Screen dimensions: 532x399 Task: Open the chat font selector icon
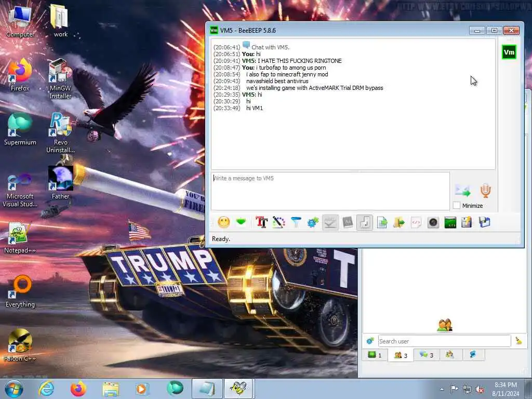pos(261,222)
